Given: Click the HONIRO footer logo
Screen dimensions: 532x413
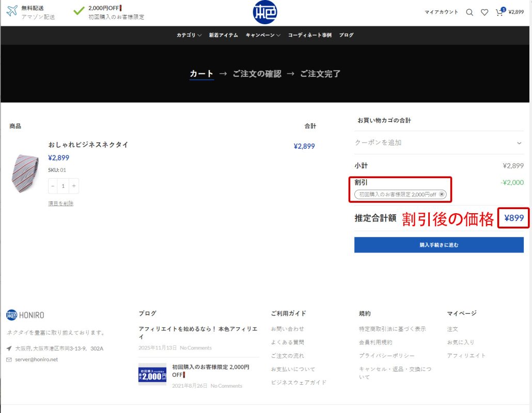Looking at the screenshot, I should tap(25, 315).
